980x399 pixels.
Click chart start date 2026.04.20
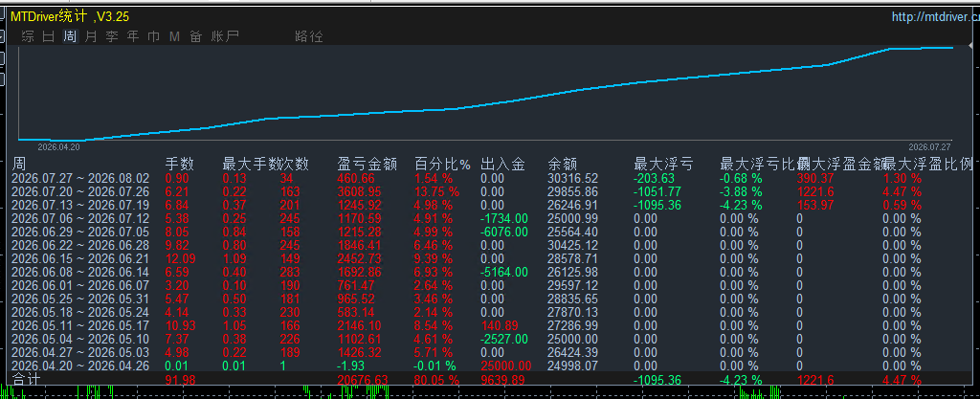58,147
